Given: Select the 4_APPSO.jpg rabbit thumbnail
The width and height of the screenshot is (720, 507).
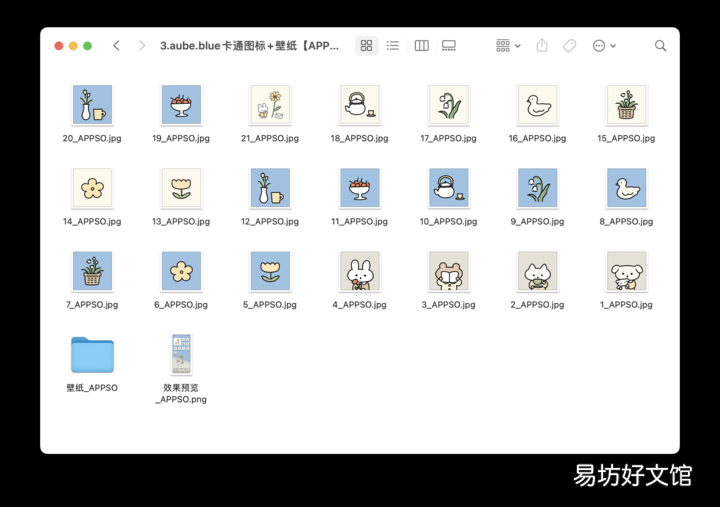Looking at the screenshot, I should pyautogui.click(x=360, y=271).
